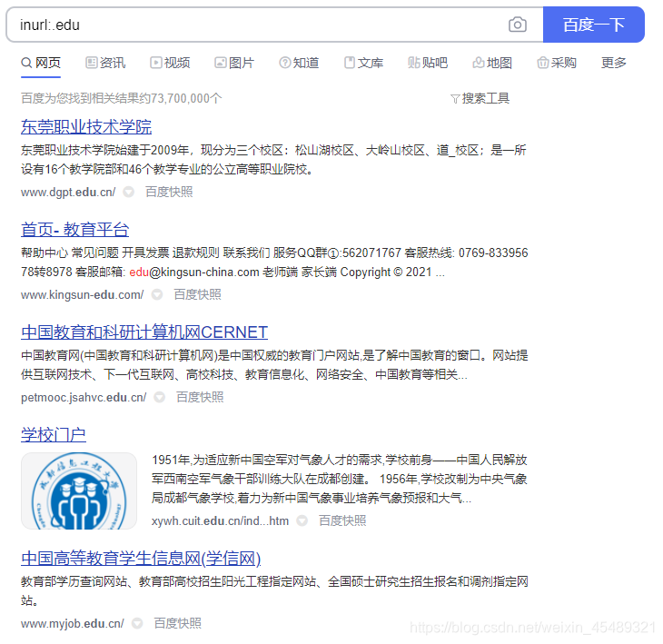The width and height of the screenshot is (663, 644).
Task: Open 百度快照 for the dgpt.edu.cn result
Action: pos(169,193)
